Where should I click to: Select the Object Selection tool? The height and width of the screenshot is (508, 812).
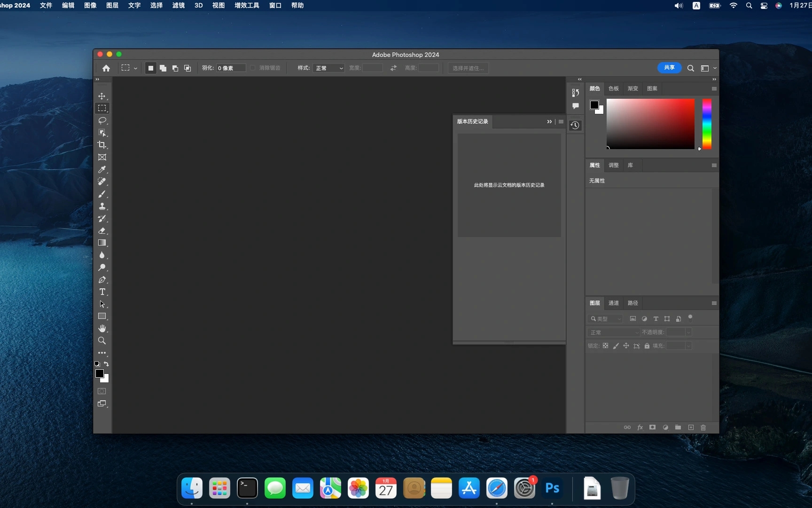coord(102,133)
